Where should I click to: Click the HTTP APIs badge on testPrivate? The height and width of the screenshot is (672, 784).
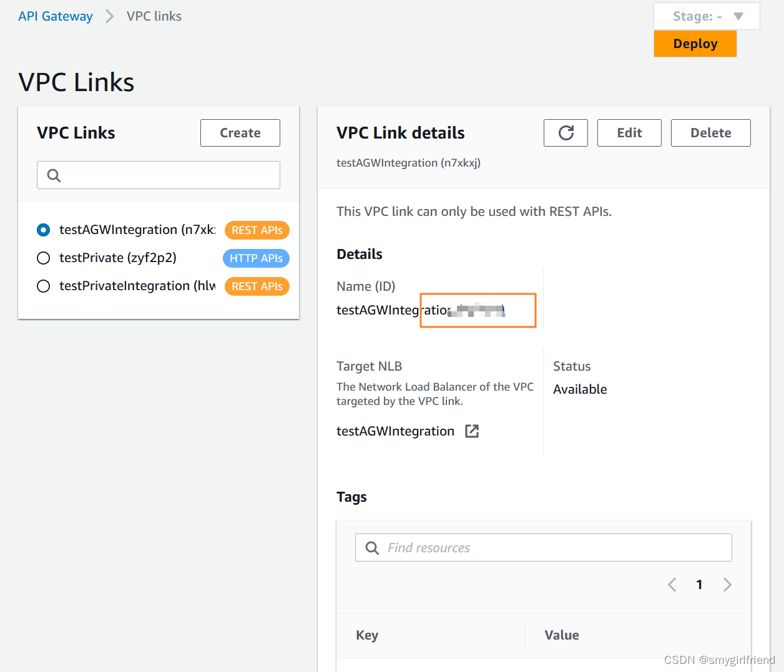click(x=256, y=258)
